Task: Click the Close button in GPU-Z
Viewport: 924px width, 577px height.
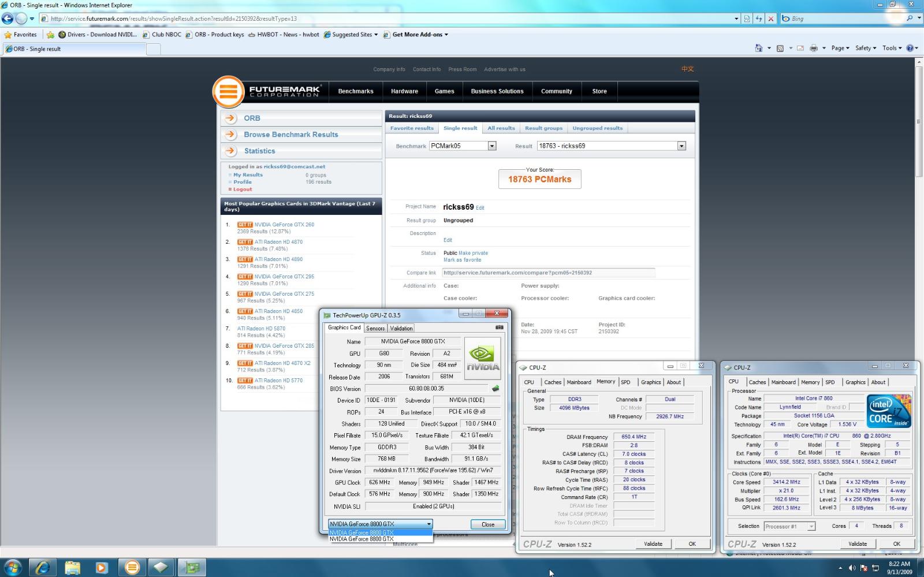Action: pyautogui.click(x=488, y=524)
